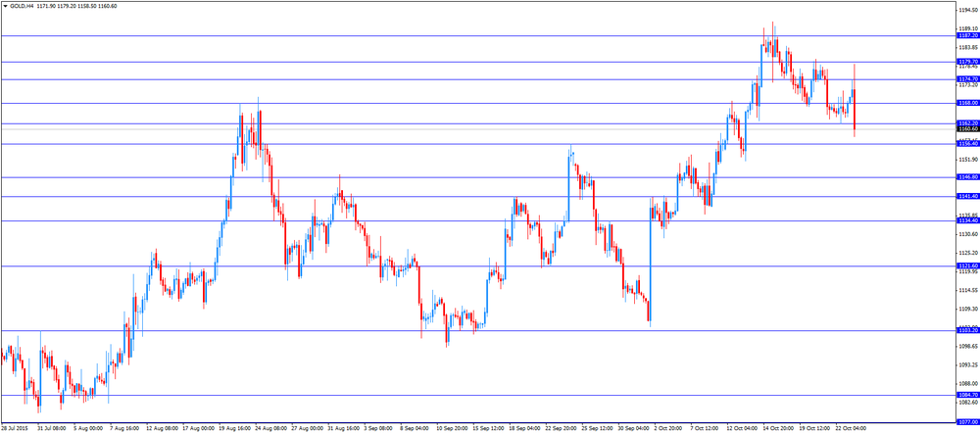Click the 12 Oct 04:00 time label
980x433 pixels.
744,429
